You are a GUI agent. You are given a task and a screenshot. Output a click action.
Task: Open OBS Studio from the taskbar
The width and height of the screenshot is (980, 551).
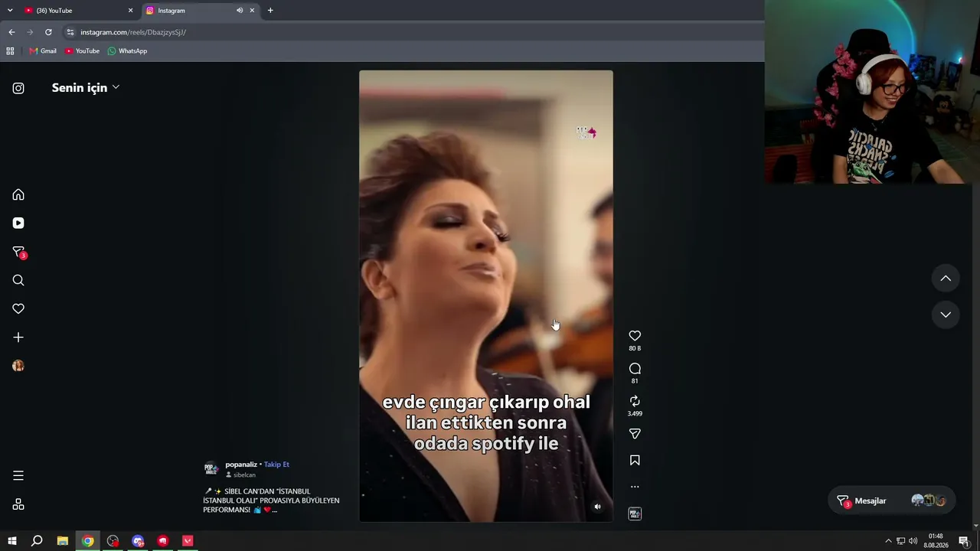tap(113, 541)
